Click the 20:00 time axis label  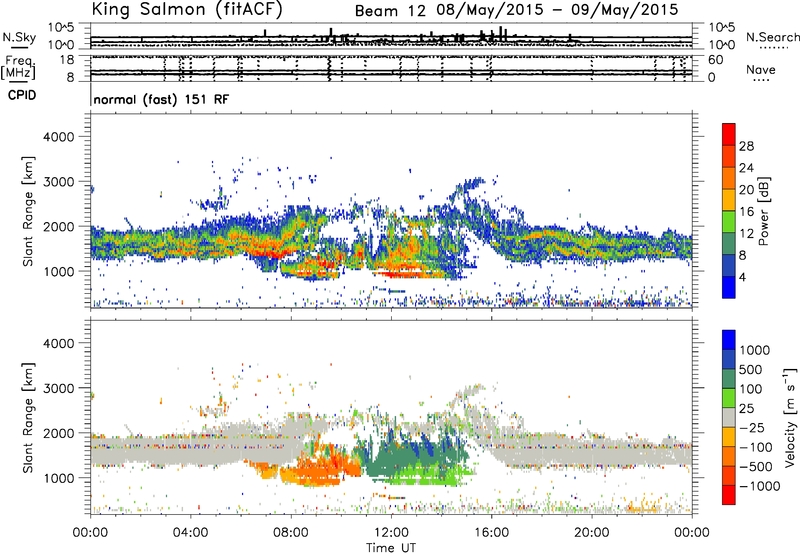click(x=592, y=533)
